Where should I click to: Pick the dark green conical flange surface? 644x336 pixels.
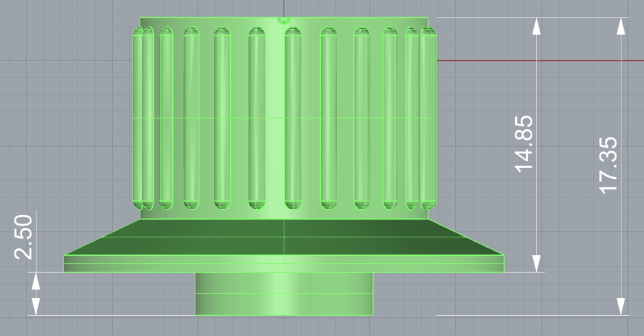pyautogui.click(x=284, y=237)
